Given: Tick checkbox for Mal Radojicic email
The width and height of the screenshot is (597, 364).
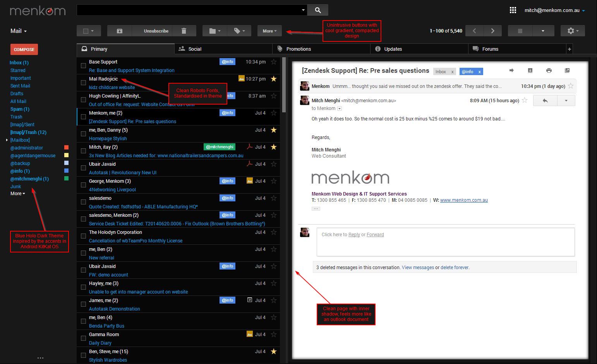Looking at the screenshot, I should pyautogui.click(x=83, y=83).
